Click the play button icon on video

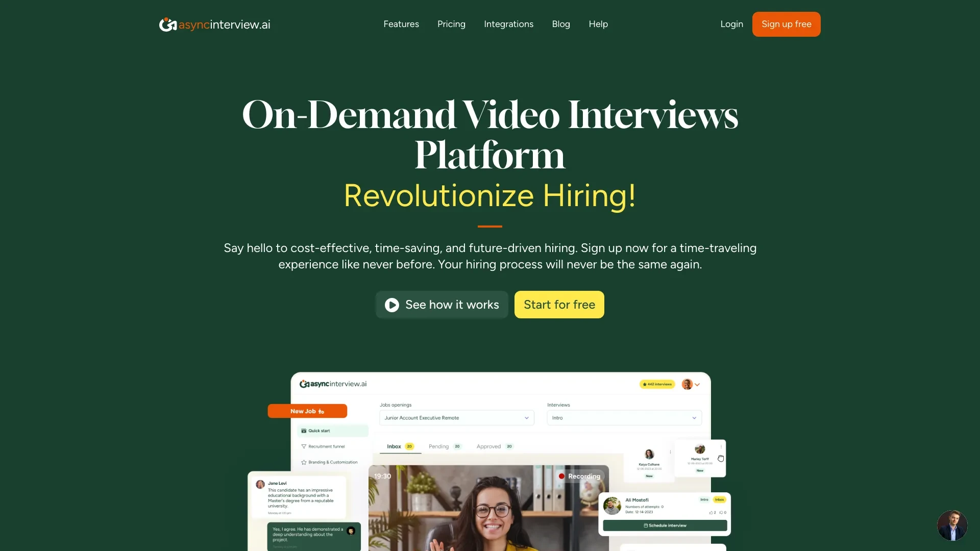(391, 304)
